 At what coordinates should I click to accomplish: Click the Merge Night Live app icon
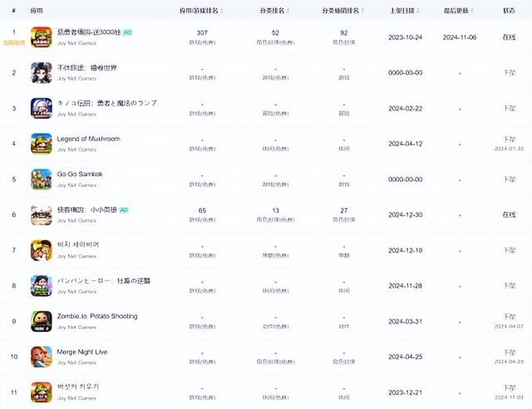[41, 357]
